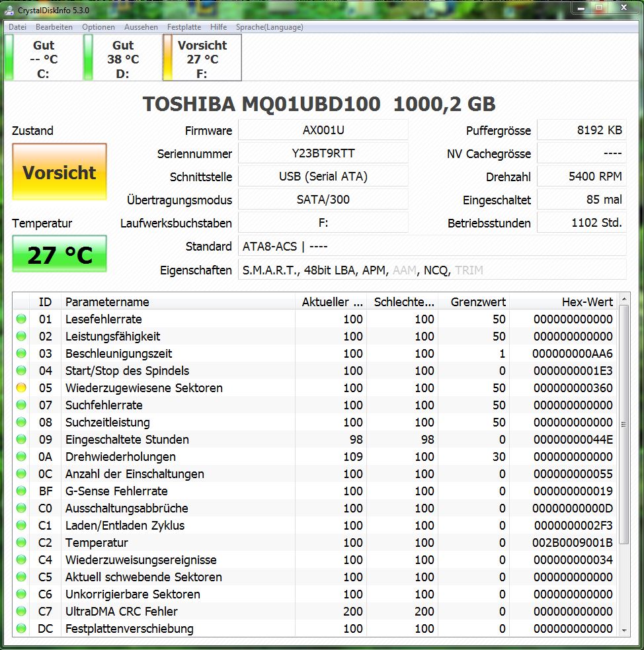644x650 pixels.
Task: Click the NV Cachegrösse value field
Action: tap(582, 153)
